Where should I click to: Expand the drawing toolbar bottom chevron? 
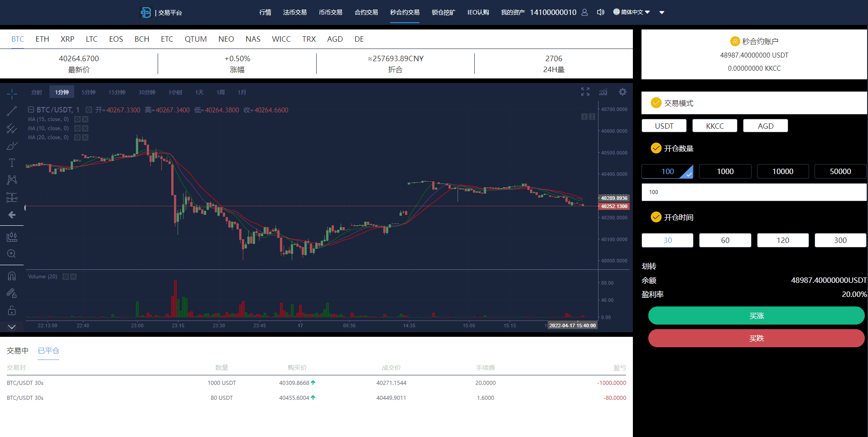12,327
